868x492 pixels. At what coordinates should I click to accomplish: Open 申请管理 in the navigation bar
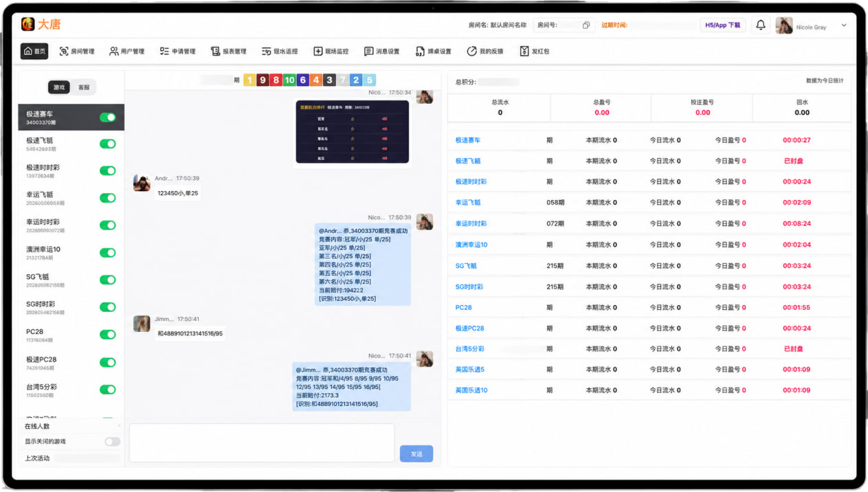point(178,52)
